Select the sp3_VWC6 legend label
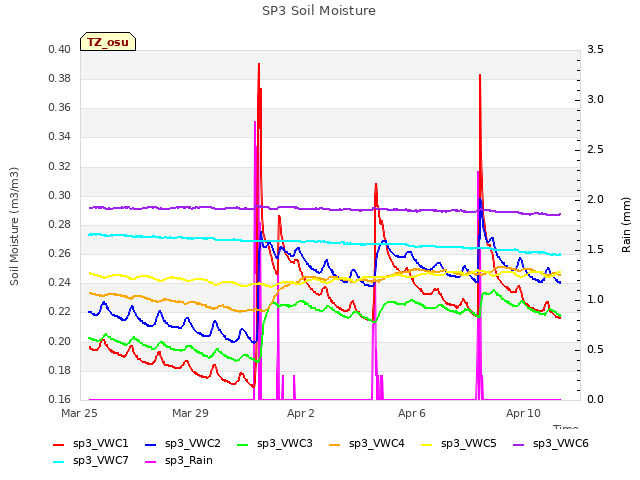 point(561,444)
